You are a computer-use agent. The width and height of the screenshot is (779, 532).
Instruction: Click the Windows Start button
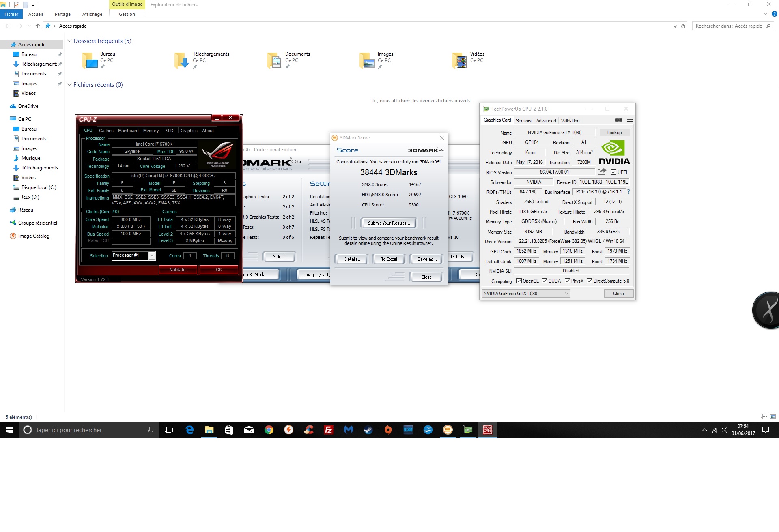[x=10, y=430]
